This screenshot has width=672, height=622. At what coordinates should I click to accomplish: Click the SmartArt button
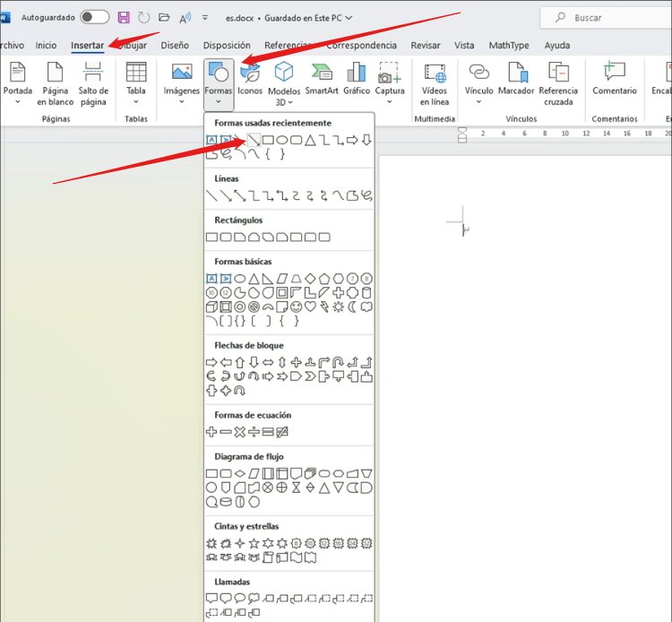coord(322,79)
